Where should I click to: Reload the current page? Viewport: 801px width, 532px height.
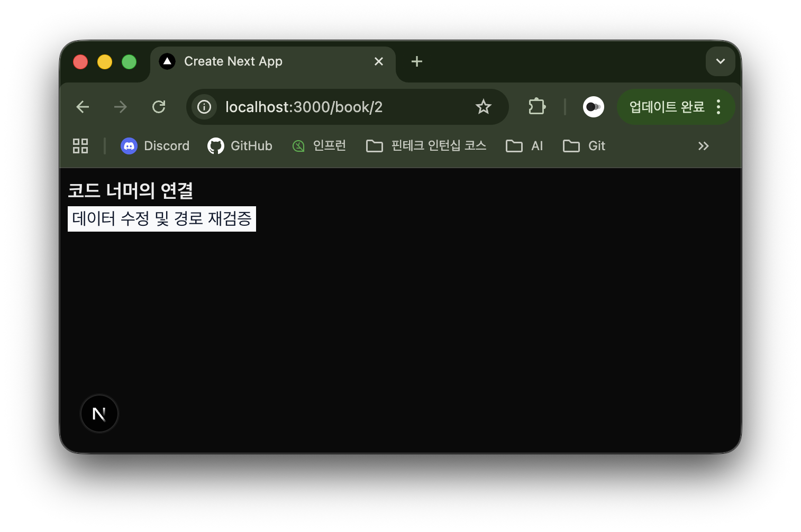coord(159,107)
